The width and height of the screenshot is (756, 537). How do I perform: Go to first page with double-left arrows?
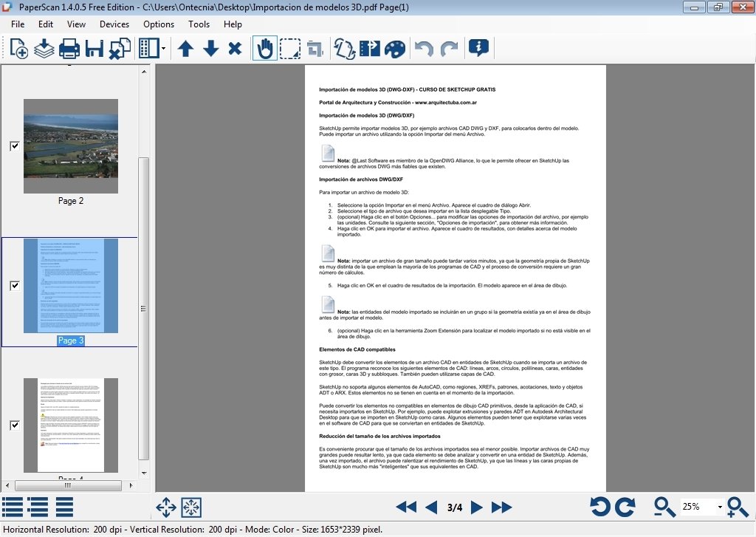(406, 507)
